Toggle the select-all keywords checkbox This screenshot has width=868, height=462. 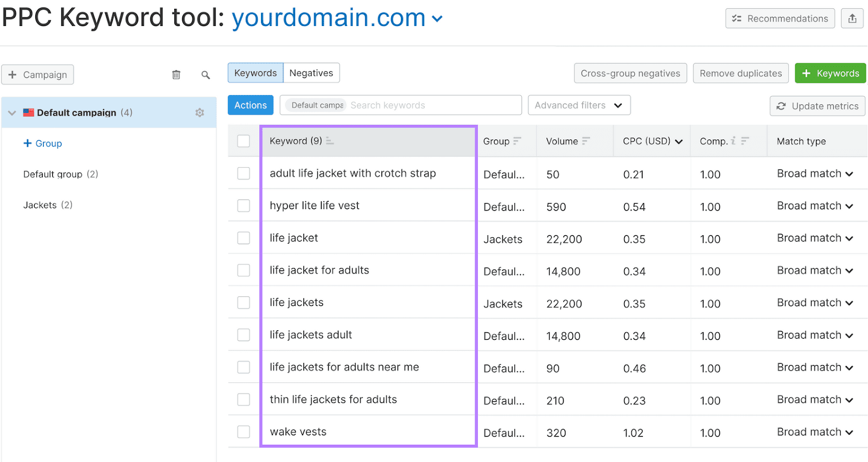click(x=244, y=141)
